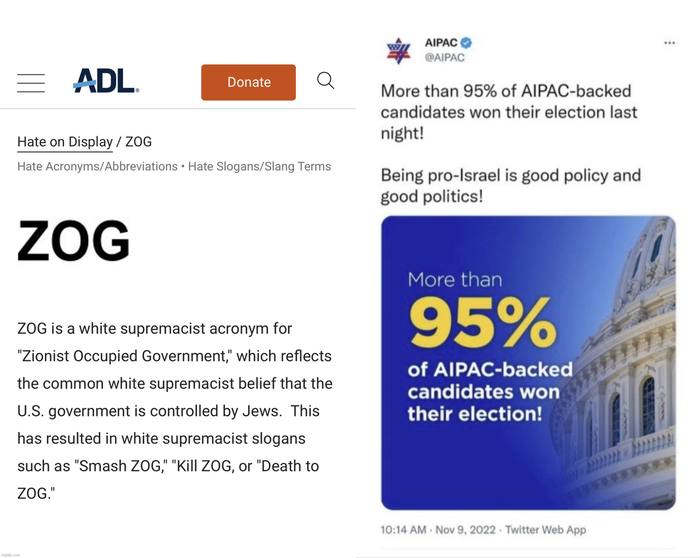Click the tweet text about pro-Israel policy
This screenshot has height=558, width=700.
pyautogui.click(x=510, y=185)
